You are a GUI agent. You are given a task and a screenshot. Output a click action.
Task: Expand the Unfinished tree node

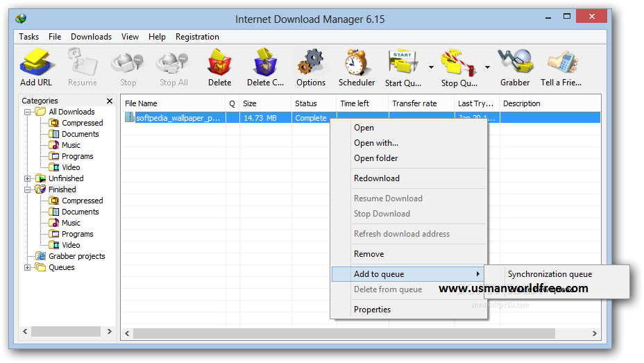[27, 178]
